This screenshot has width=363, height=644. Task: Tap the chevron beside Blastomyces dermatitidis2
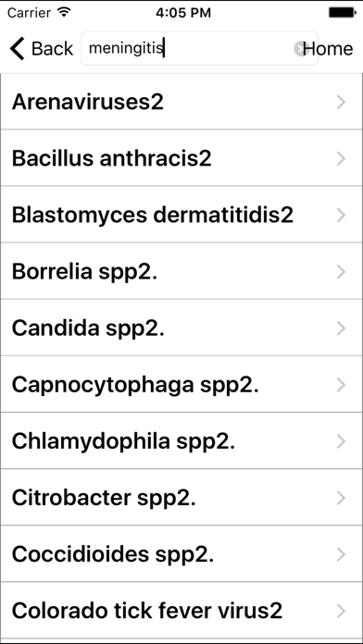[x=341, y=216]
